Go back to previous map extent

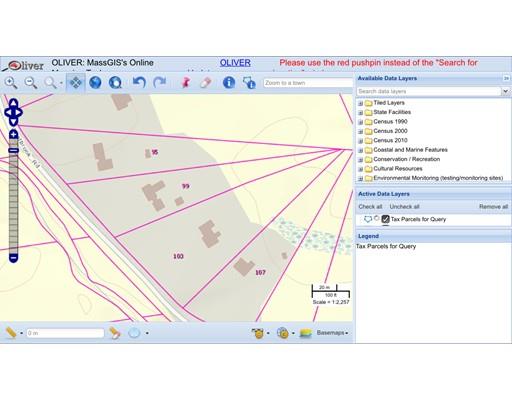(x=139, y=82)
